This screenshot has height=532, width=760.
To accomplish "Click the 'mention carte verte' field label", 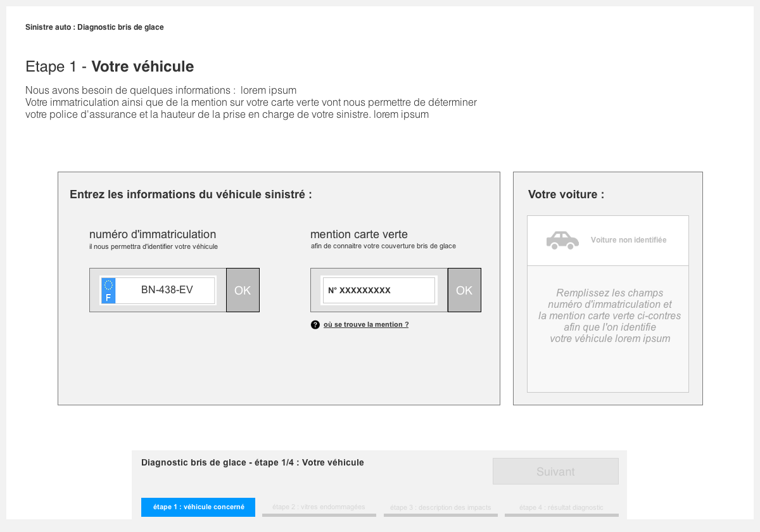I will point(359,234).
